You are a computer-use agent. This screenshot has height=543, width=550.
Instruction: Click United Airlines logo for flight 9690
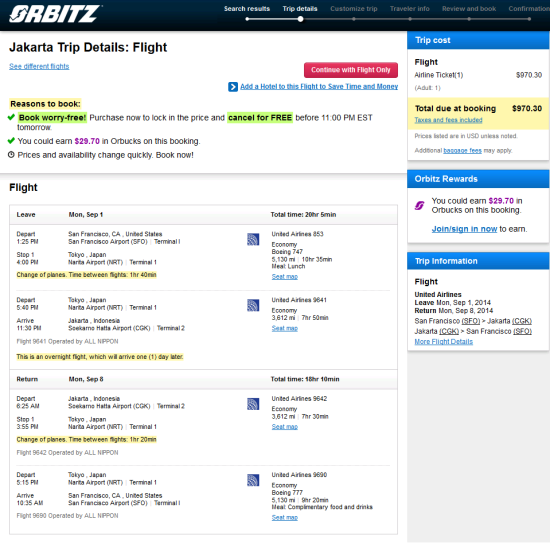(253, 480)
